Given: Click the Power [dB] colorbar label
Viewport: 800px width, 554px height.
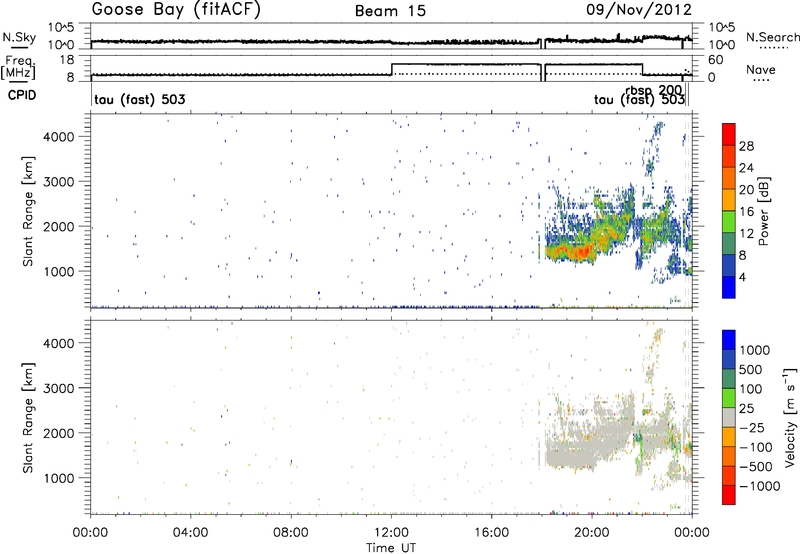Looking at the screenshot, I should 763,211.
